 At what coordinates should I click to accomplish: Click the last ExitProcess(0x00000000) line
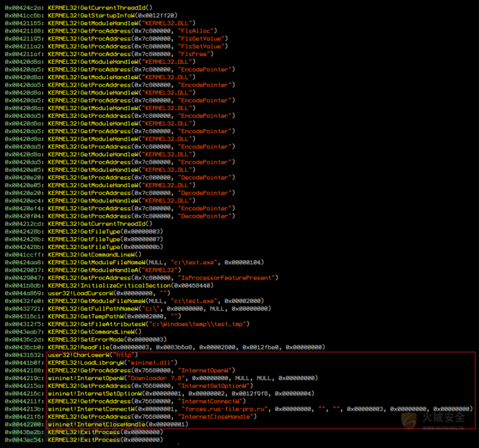pos(84,440)
